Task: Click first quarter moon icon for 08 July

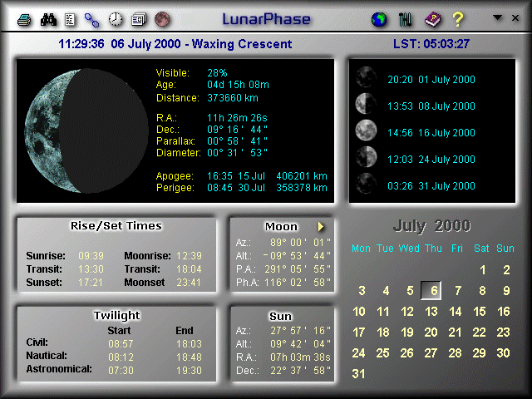Action: point(366,103)
